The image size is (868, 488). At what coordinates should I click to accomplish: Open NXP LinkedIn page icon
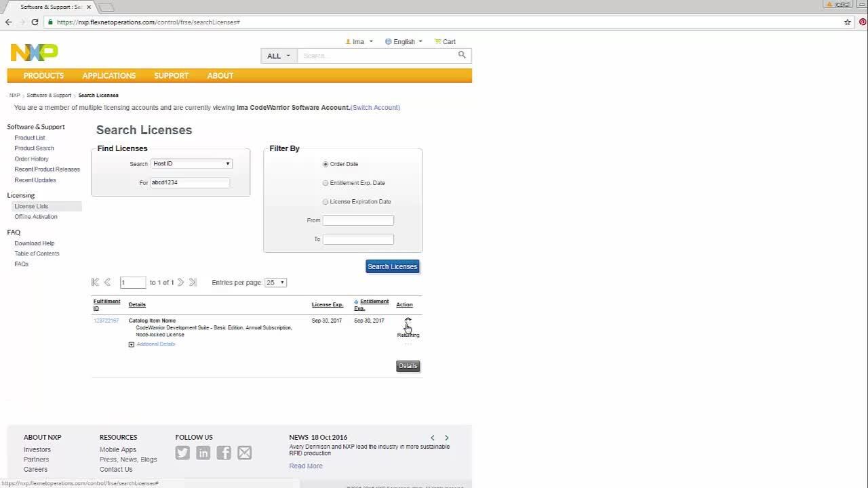click(203, 453)
